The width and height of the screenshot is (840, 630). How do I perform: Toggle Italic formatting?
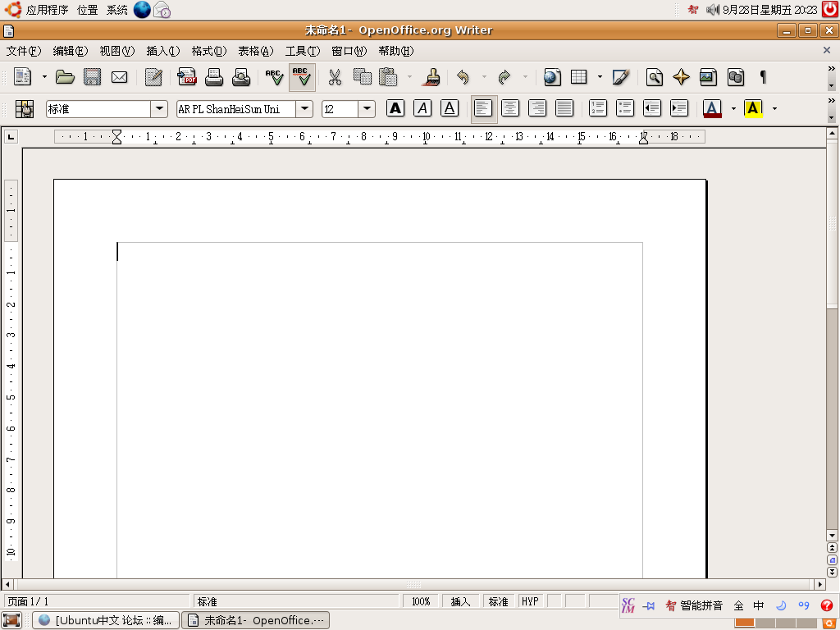[x=422, y=108]
